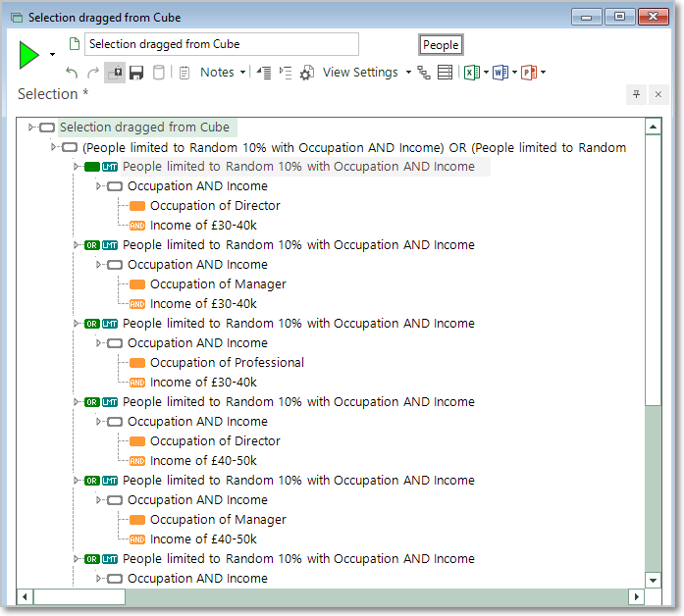The image size is (684, 616).
Task: Export selection to Word
Action: point(500,73)
